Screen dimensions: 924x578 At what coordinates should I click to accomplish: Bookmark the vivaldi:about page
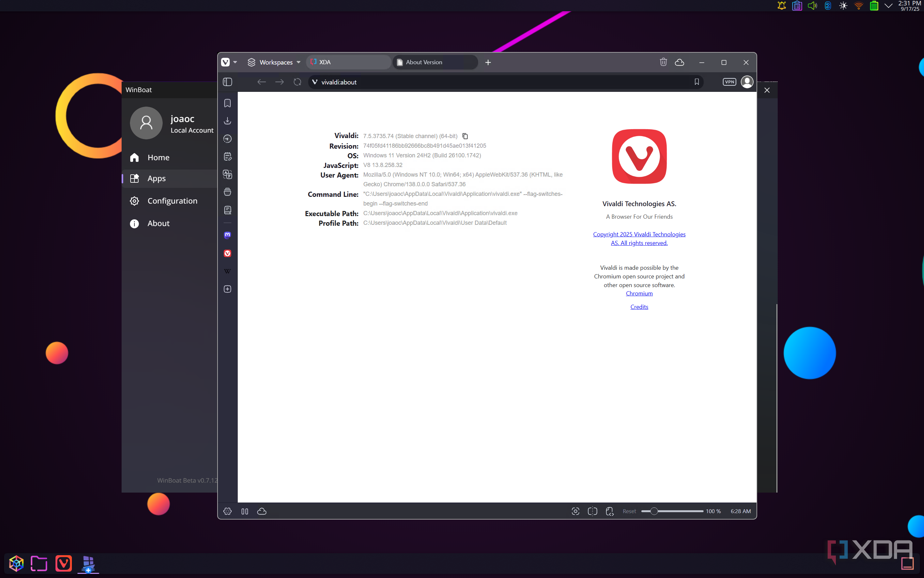coord(697,82)
